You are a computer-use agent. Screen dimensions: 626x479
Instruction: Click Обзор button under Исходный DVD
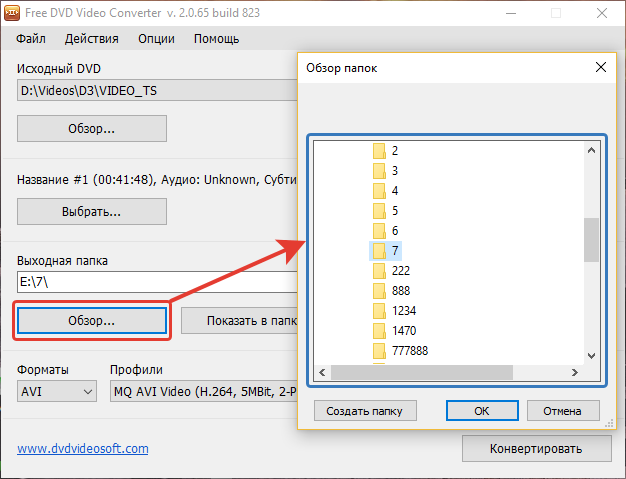tap(92, 129)
